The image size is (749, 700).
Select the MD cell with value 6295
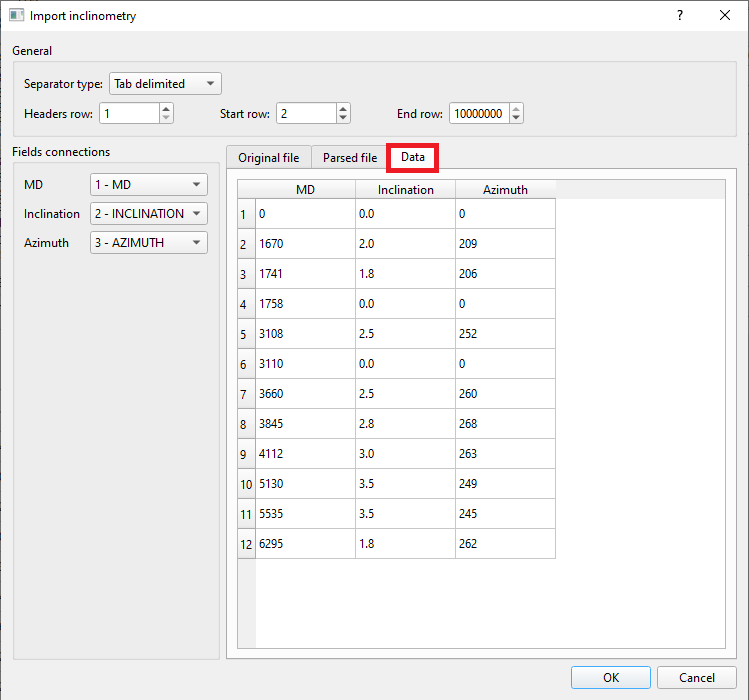pos(306,544)
